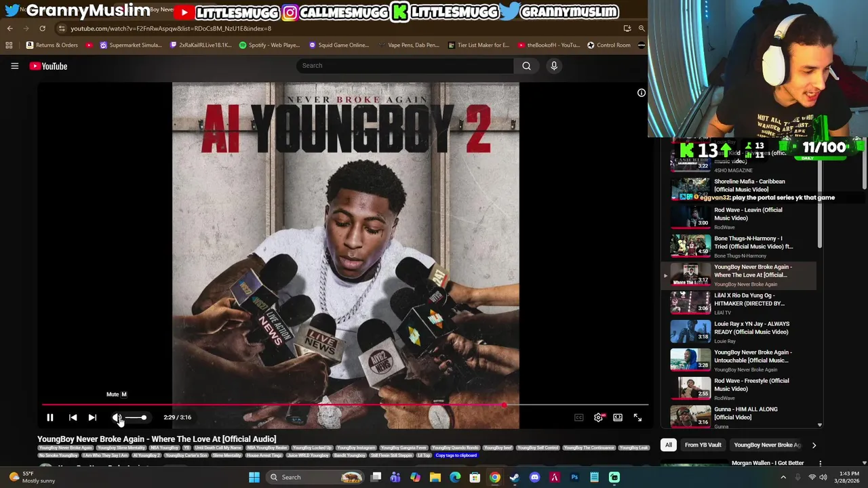
Task: Select the From YB Vault chip
Action: pos(703,445)
